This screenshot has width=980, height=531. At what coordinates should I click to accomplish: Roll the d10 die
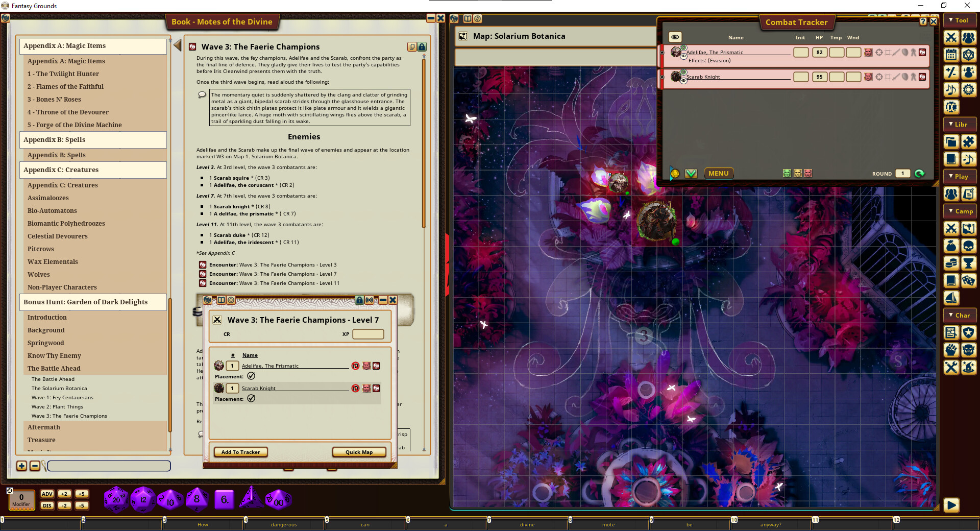pyautogui.click(x=170, y=499)
